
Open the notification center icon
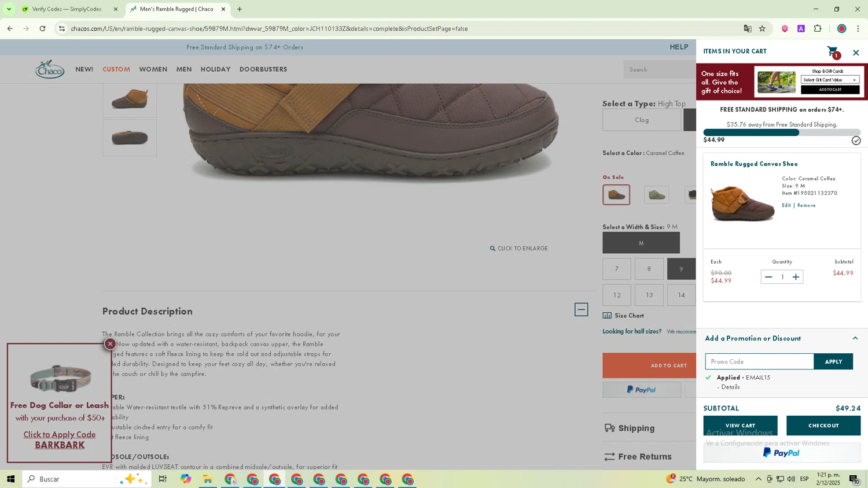854,479
